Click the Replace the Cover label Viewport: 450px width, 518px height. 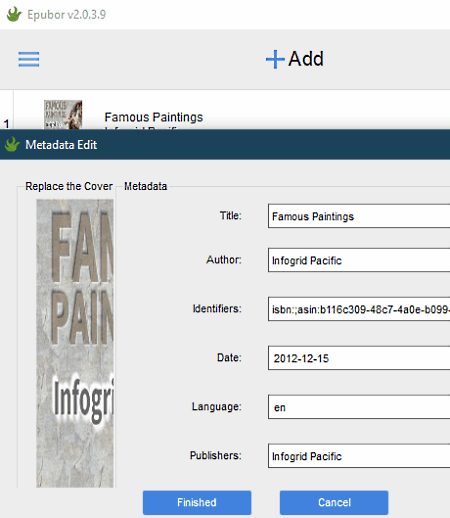tap(69, 186)
